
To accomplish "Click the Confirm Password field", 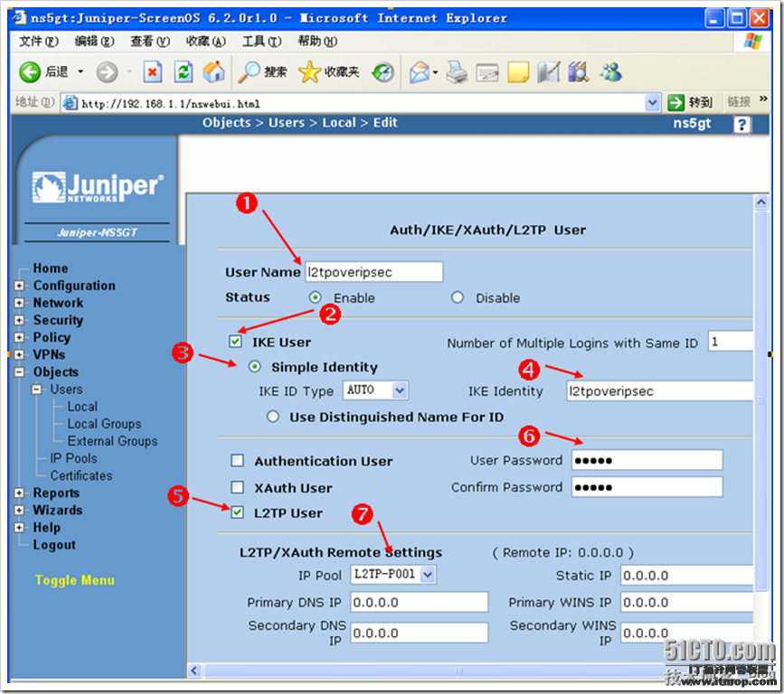I will coord(647,487).
